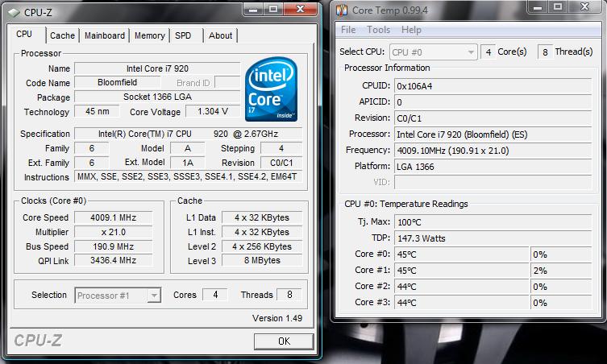Click the Ext. Model value 1A

tap(188, 163)
